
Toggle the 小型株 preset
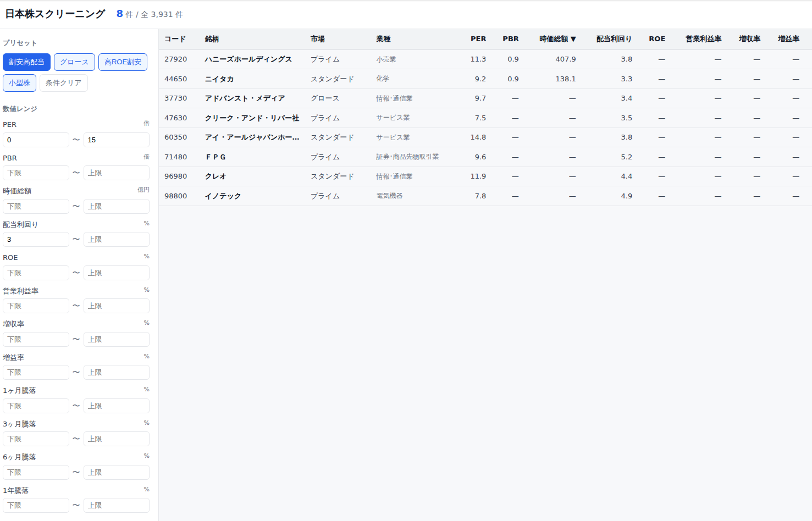pyautogui.click(x=19, y=83)
